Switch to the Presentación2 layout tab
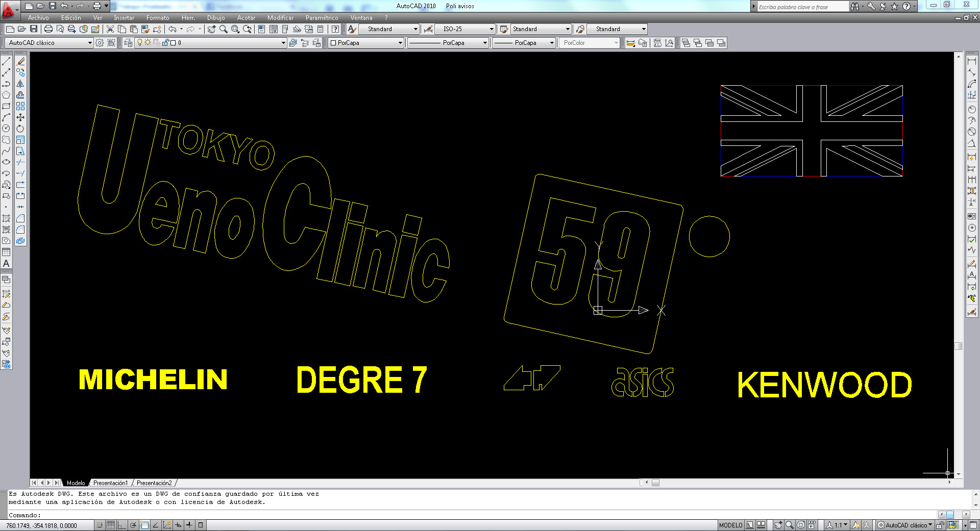Viewport: 980px width, 531px height. pyautogui.click(x=154, y=483)
